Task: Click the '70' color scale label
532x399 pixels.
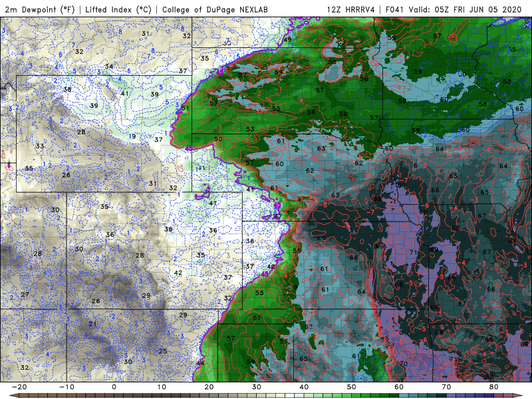Action: pos(446,387)
